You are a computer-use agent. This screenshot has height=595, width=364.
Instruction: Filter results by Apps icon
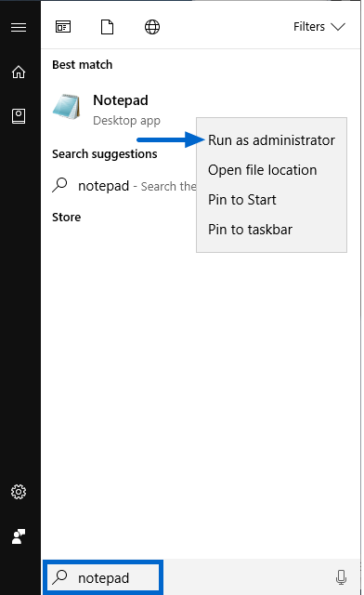pyautogui.click(x=63, y=27)
